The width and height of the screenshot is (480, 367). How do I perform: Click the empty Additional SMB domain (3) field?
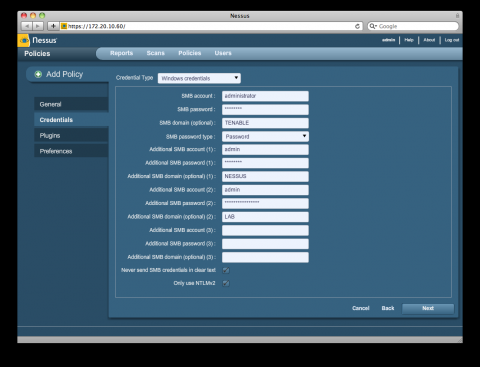point(265,257)
